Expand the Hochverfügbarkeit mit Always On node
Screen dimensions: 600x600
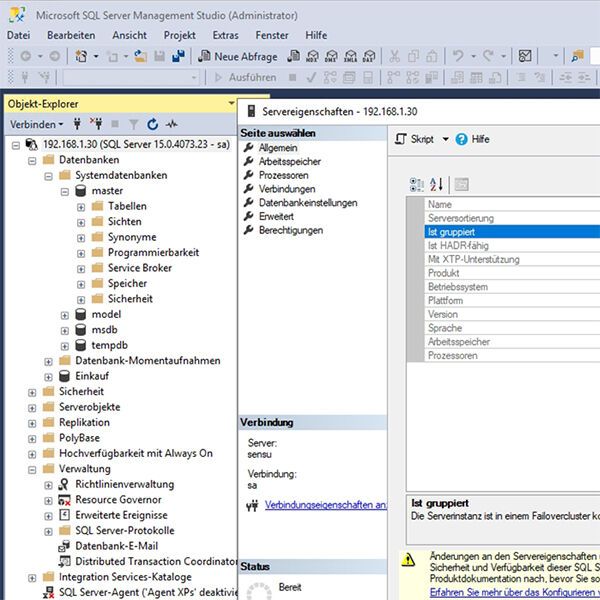[x=32, y=455]
